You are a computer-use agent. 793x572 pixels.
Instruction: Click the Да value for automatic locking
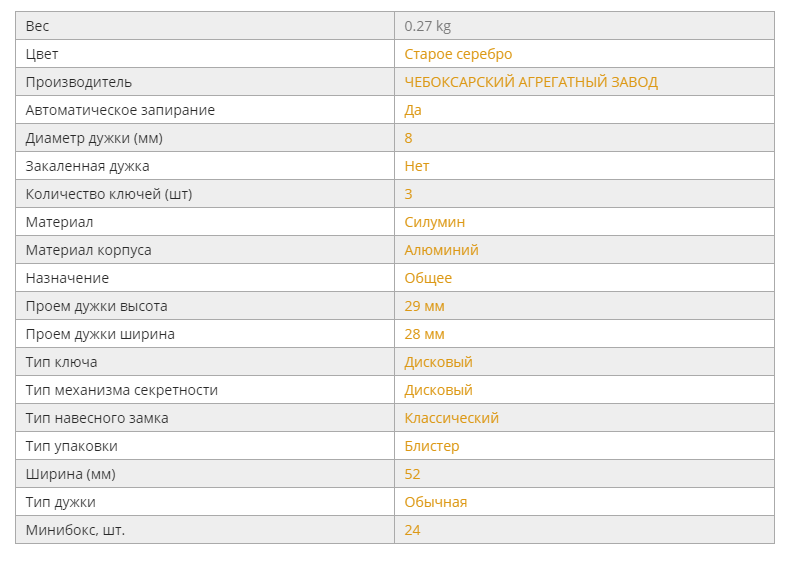[413, 110]
